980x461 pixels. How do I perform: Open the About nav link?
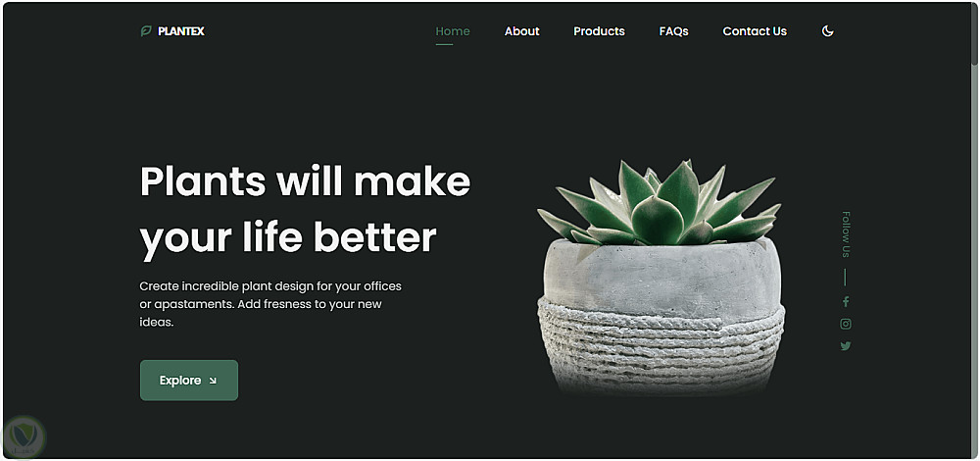pos(522,31)
